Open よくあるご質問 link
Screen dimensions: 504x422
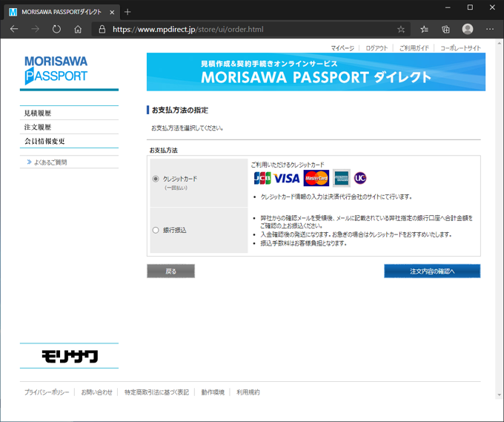pyautogui.click(x=50, y=162)
